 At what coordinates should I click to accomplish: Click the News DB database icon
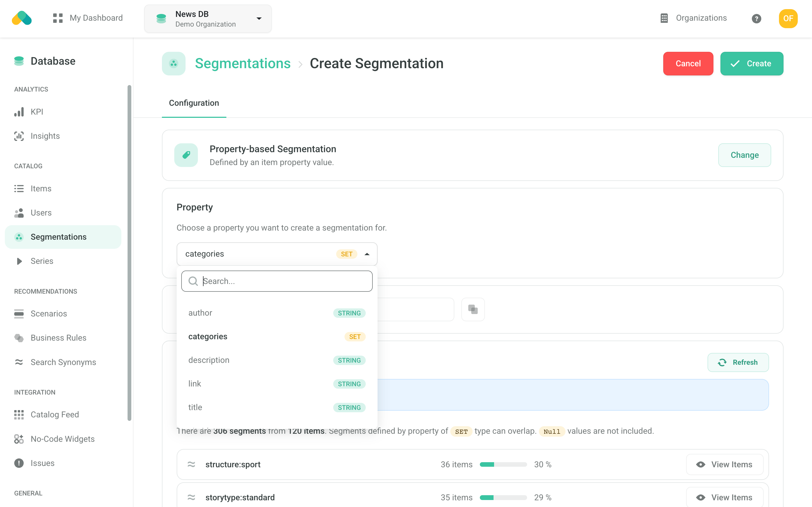pos(161,19)
